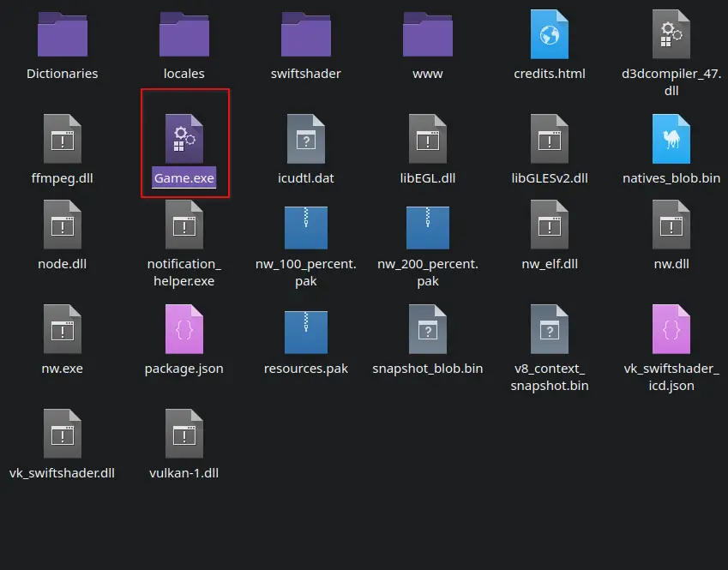The height and width of the screenshot is (570, 728).
Task: Click the "libEGL.dll" file name text
Action: tap(428, 178)
